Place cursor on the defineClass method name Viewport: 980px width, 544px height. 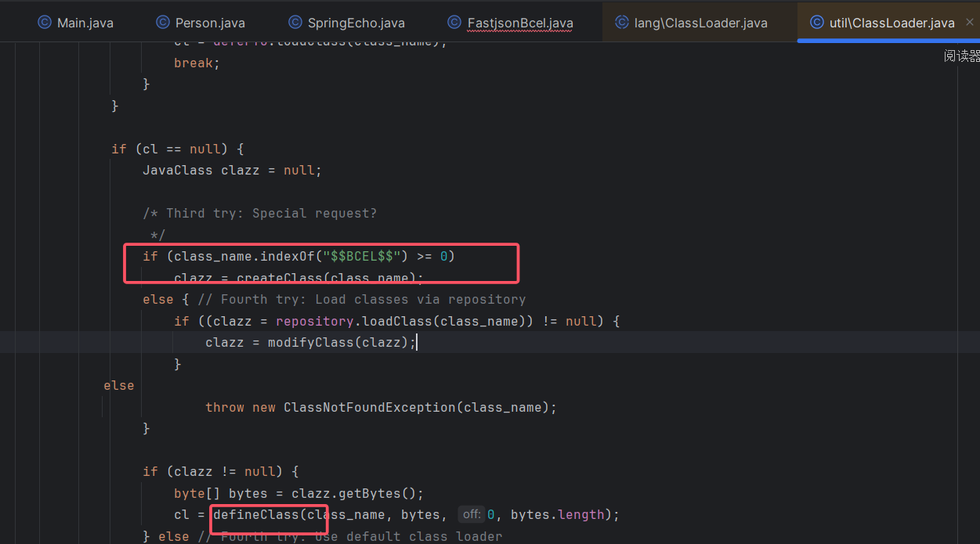coord(256,514)
